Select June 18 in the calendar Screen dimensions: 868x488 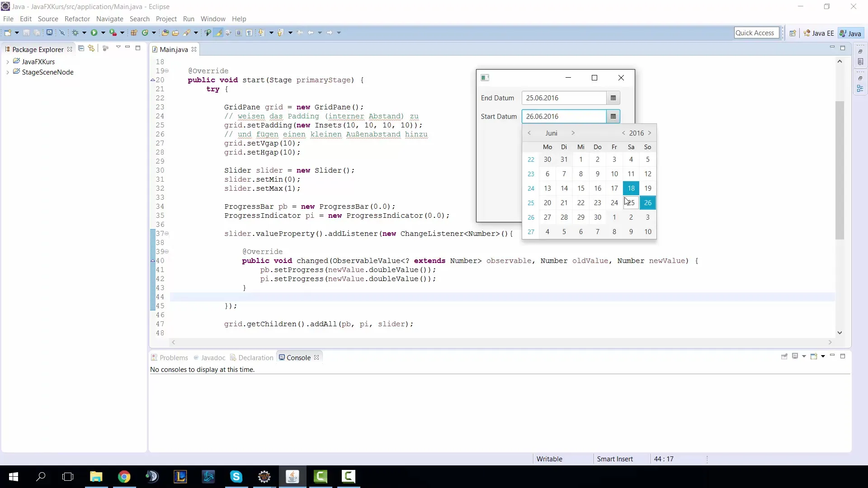point(631,188)
